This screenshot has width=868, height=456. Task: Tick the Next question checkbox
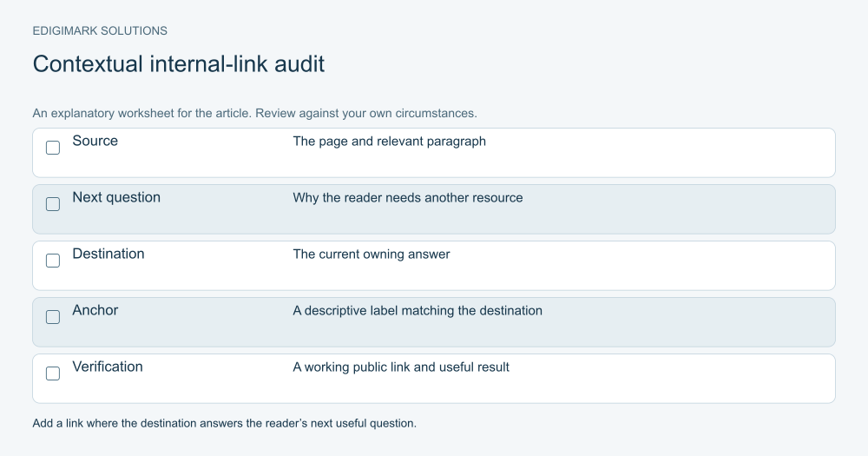tap(53, 204)
